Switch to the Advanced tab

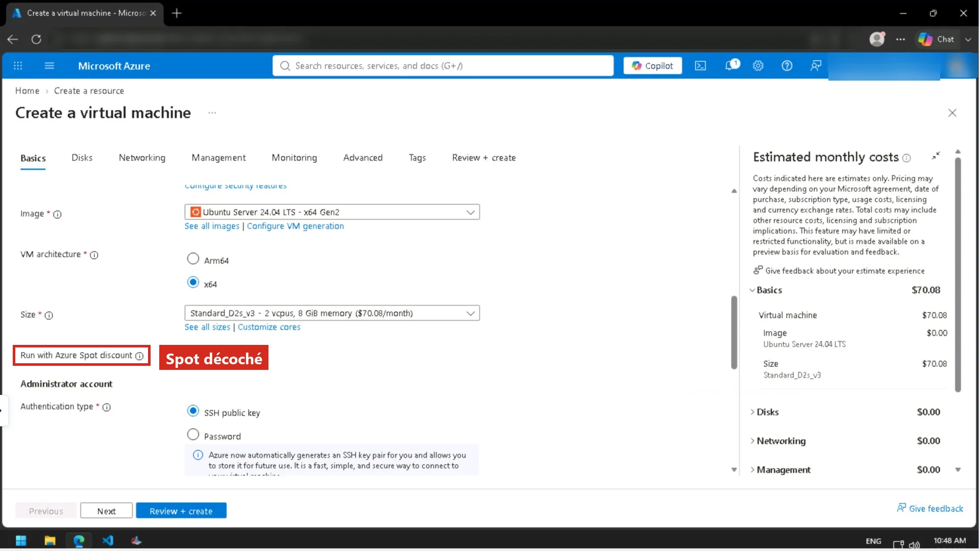coord(363,158)
